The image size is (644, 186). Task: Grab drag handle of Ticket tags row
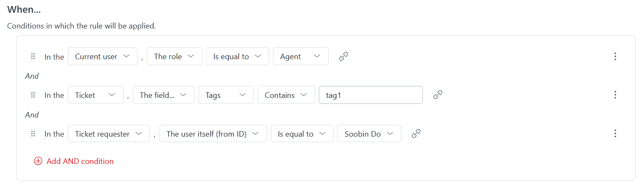pos(33,95)
